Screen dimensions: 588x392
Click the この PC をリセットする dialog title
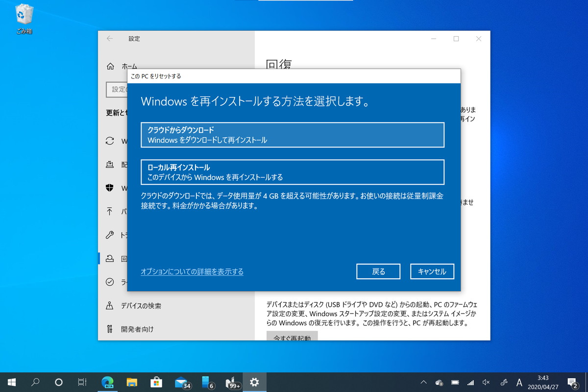tap(156, 76)
